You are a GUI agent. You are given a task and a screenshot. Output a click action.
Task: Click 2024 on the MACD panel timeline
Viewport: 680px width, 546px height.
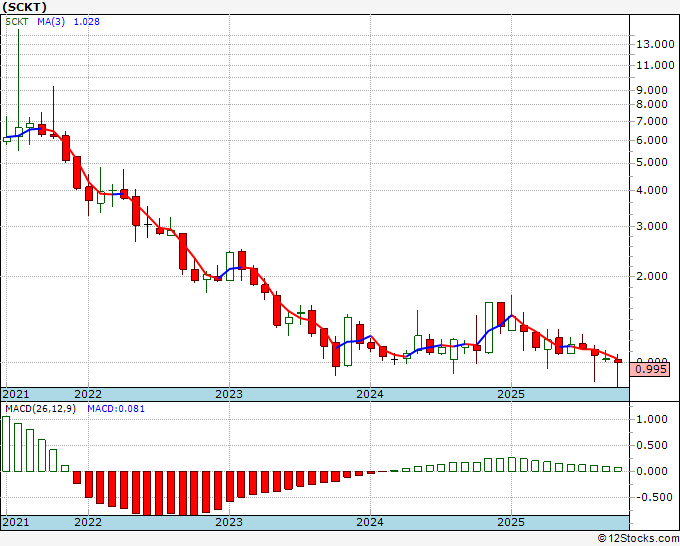pyautogui.click(x=370, y=523)
